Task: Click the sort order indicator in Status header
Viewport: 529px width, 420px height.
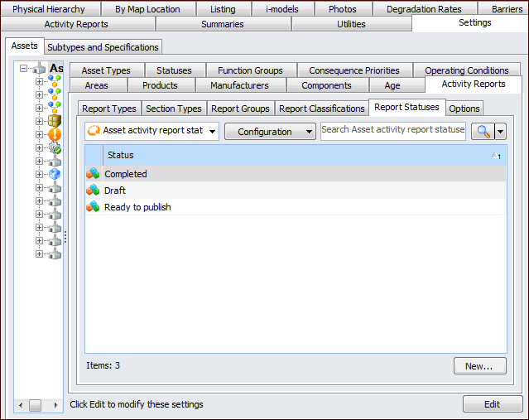Action: 496,156
